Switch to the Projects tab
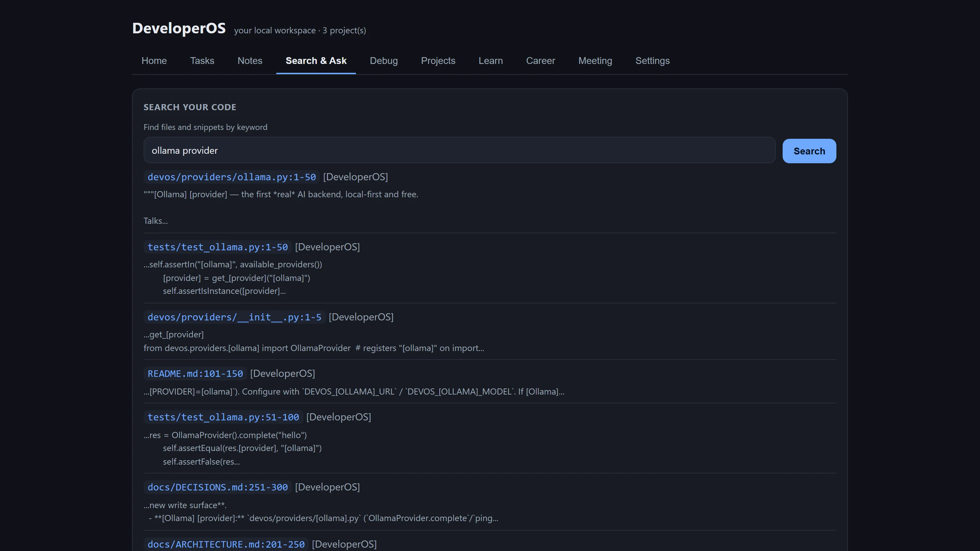Screen dimensions: 980x551 438,61
